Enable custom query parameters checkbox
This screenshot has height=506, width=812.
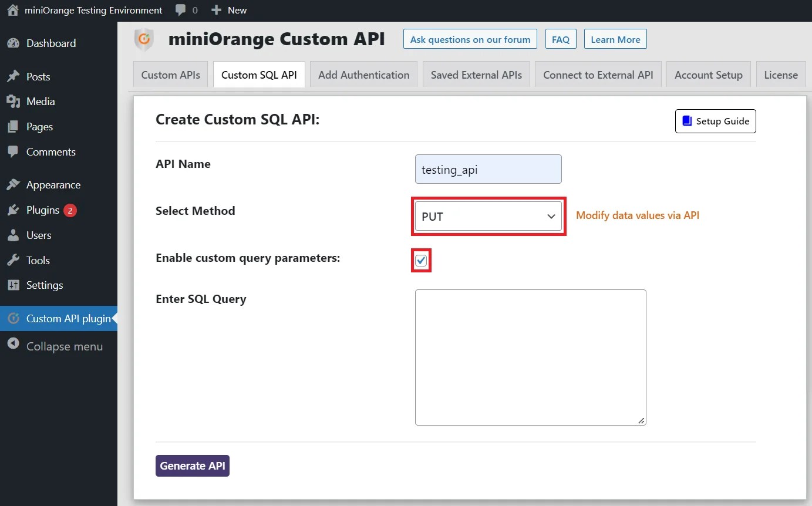click(421, 260)
